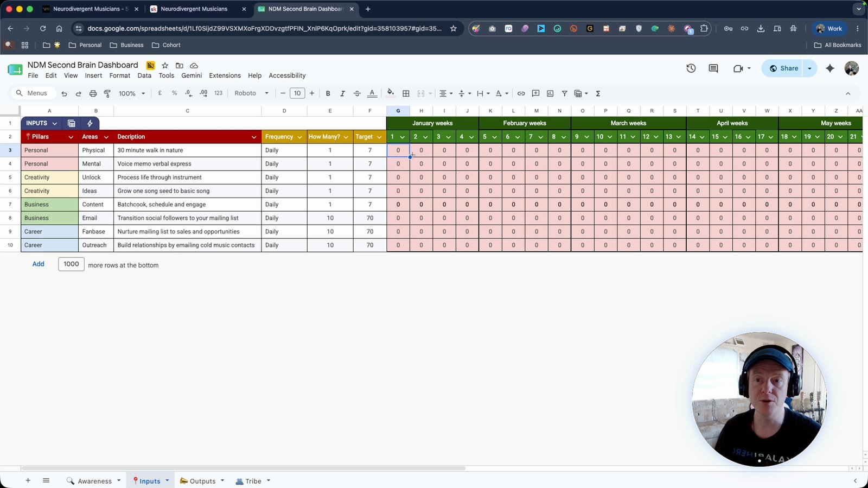Open the text color picker
Image resolution: width=868 pixels, height=488 pixels.
point(372,93)
